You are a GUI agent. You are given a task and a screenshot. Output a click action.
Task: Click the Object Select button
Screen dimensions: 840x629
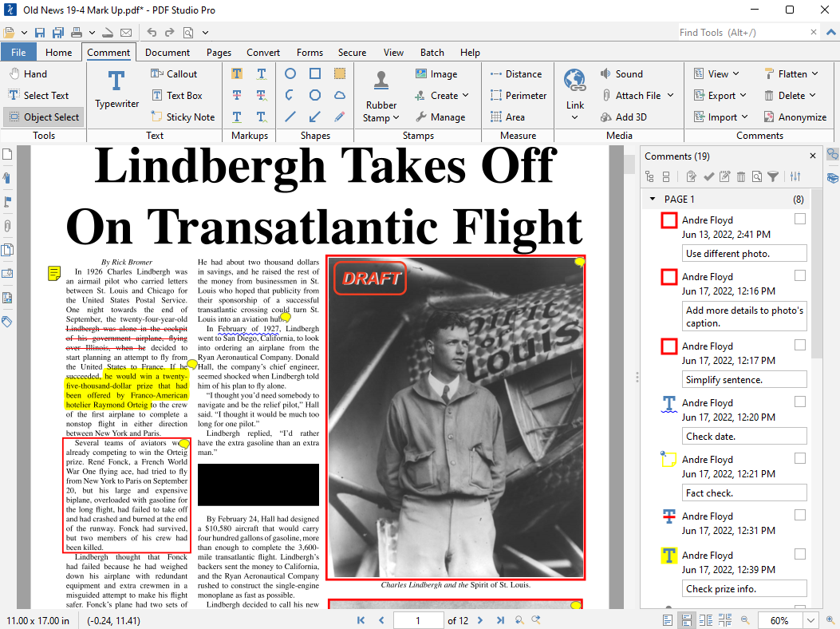pos(43,117)
